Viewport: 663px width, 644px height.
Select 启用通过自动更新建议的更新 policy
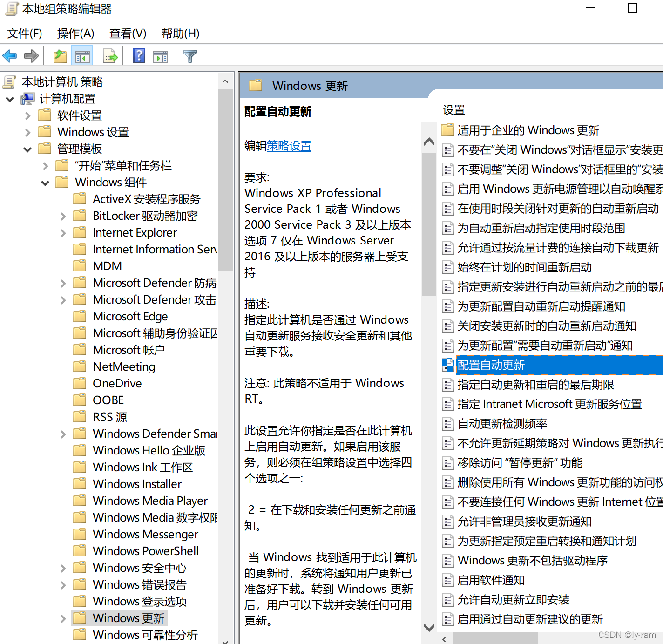click(x=530, y=619)
